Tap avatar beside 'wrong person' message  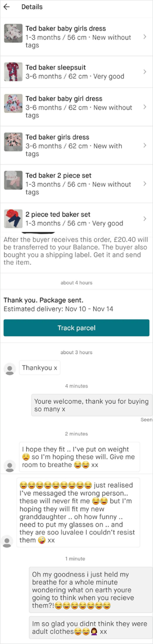tap(7, 541)
